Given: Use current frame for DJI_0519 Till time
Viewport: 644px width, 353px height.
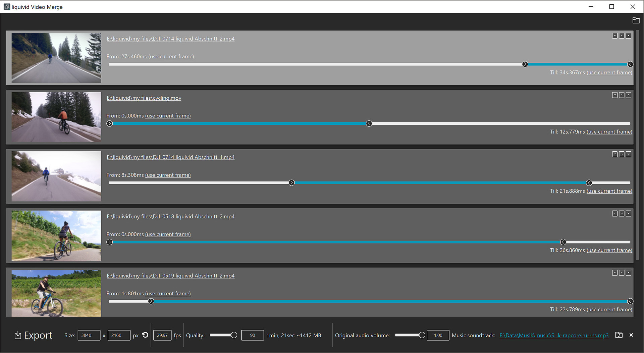Looking at the screenshot, I should pos(609,309).
